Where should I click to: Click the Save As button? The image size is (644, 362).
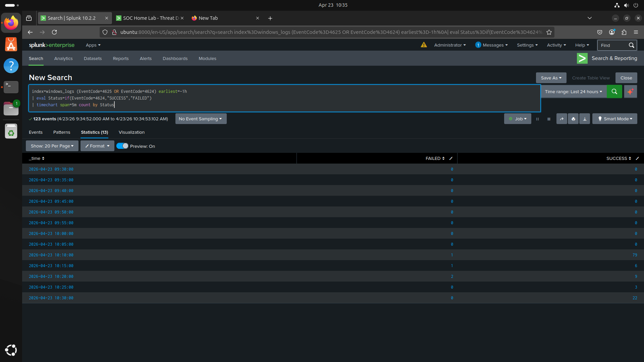[x=551, y=78]
